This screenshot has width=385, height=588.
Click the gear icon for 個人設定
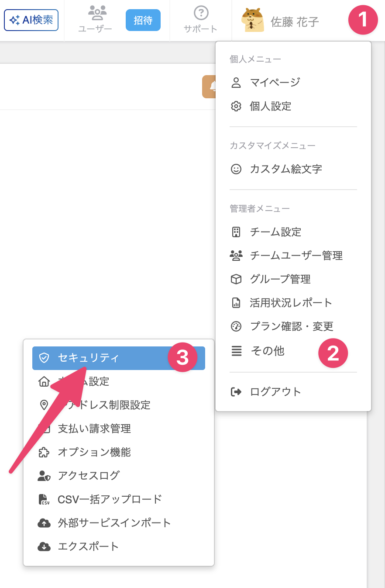point(236,106)
